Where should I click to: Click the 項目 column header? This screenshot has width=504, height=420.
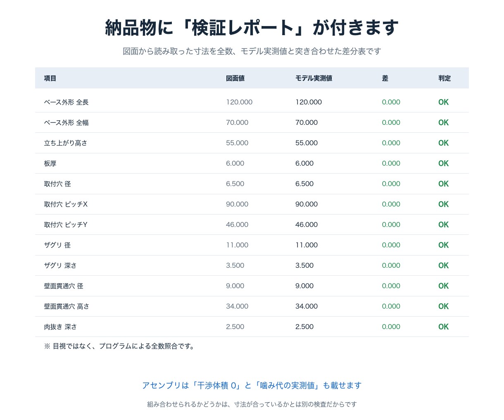50,78
